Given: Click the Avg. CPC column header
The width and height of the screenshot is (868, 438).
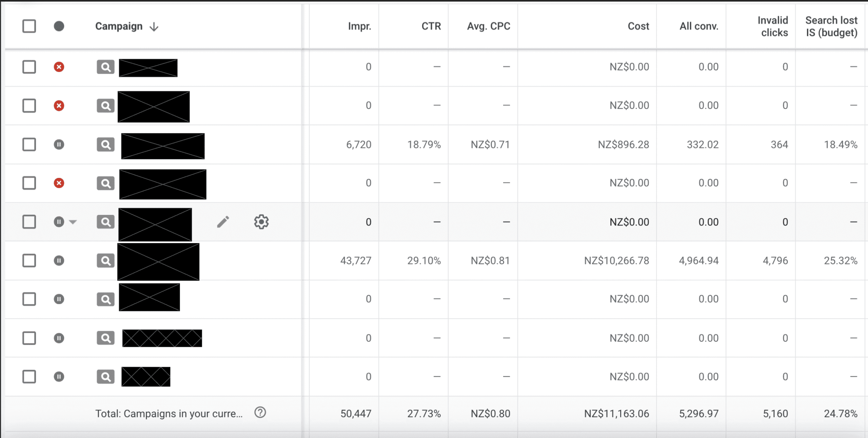Looking at the screenshot, I should click(x=489, y=26).
